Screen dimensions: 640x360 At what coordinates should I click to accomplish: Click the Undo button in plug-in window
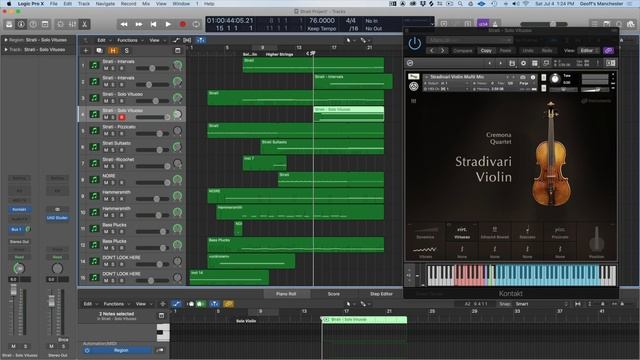[528, 51]
